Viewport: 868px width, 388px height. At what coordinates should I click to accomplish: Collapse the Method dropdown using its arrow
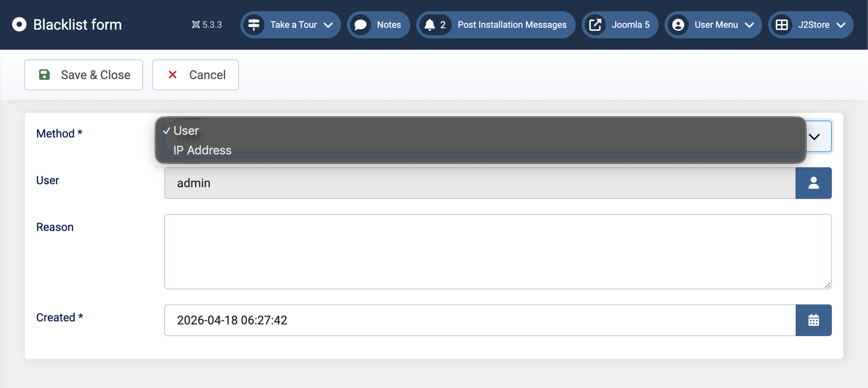click(x=814, y=137)
